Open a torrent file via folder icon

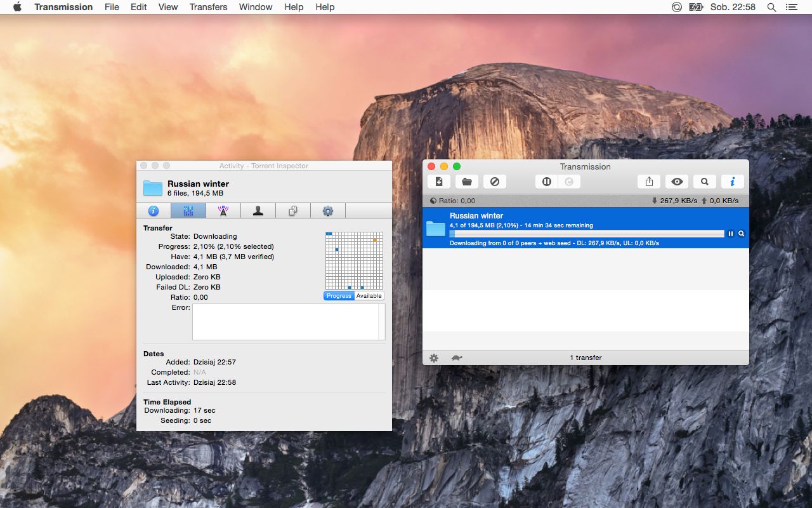pyautogui.click(x=467, y=182)
